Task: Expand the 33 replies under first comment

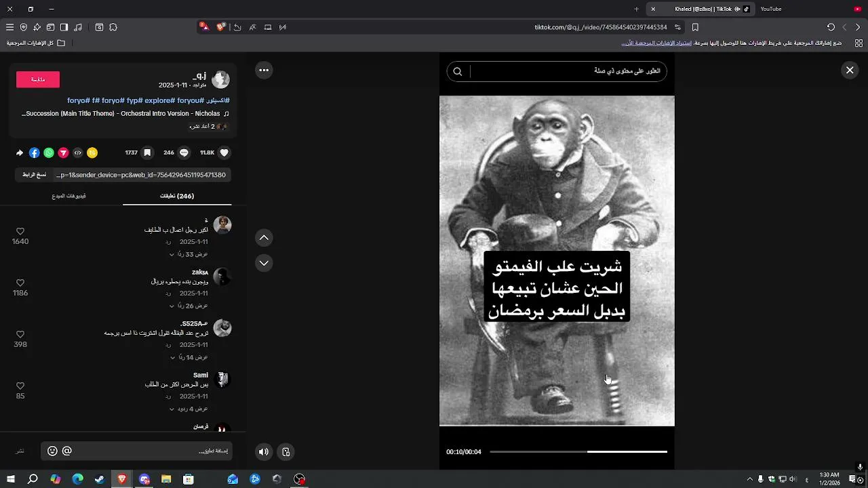Action: 189,254
